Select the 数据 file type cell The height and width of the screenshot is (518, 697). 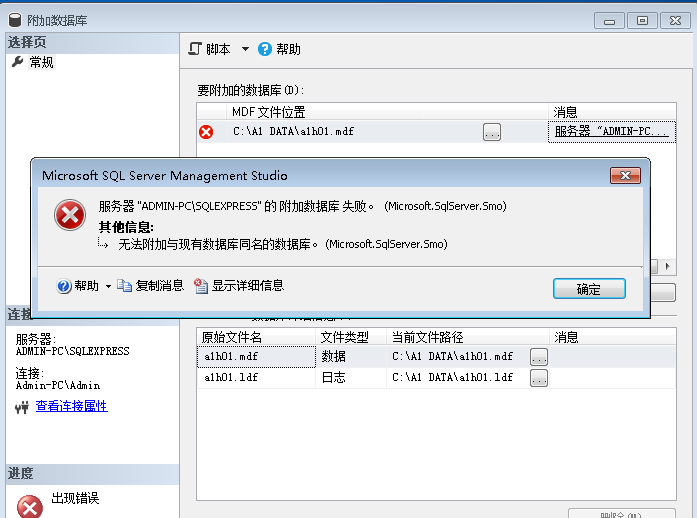point(351,357)
